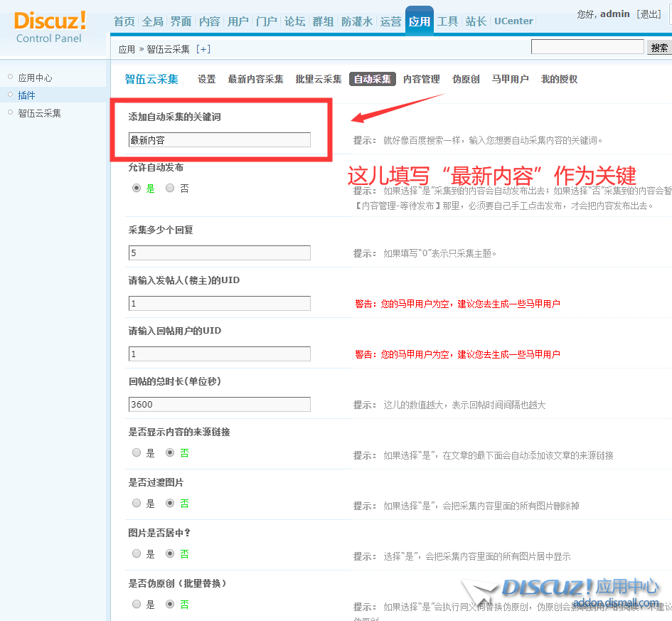Screen dimensions: 672x621
Task: Select 否 for 图片是否居中
Action: pos(170,553)
